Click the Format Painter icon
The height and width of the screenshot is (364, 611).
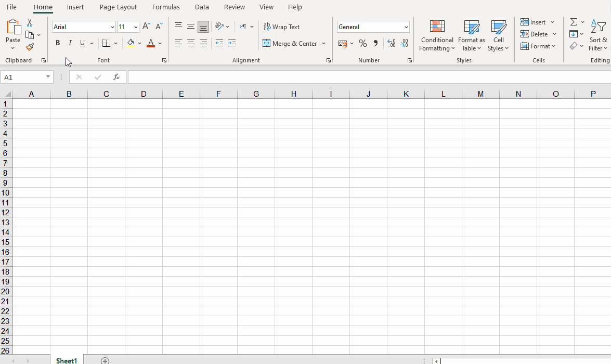(x=30, y=47)
